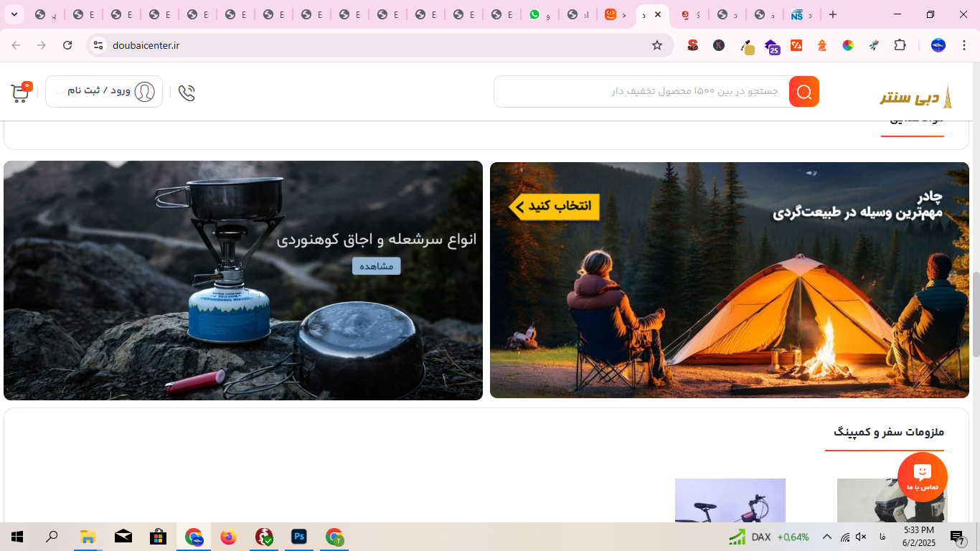Click the ورود / ثبت نام login button
This screenshot has width=980, height=551.
[x=104, y=91]
